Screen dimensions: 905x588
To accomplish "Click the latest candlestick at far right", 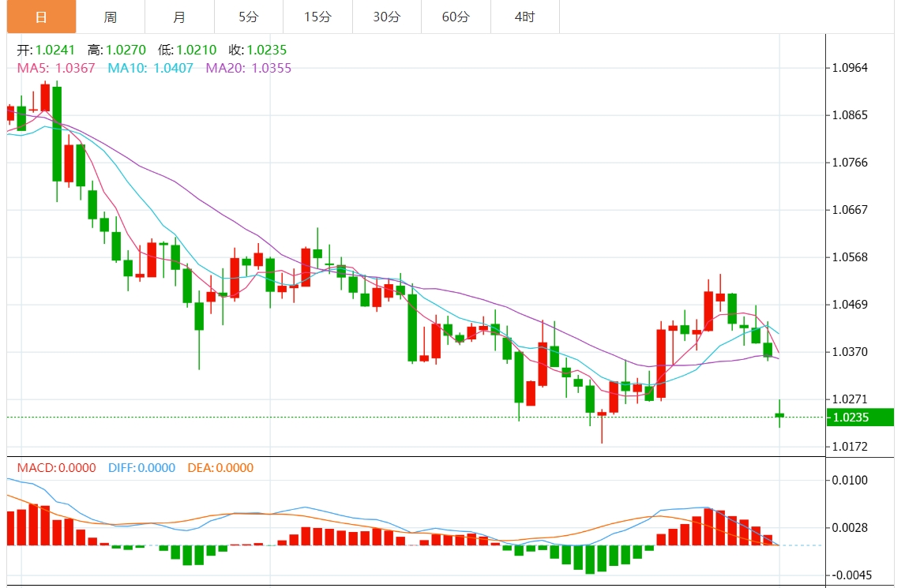I will coord(779,414).
